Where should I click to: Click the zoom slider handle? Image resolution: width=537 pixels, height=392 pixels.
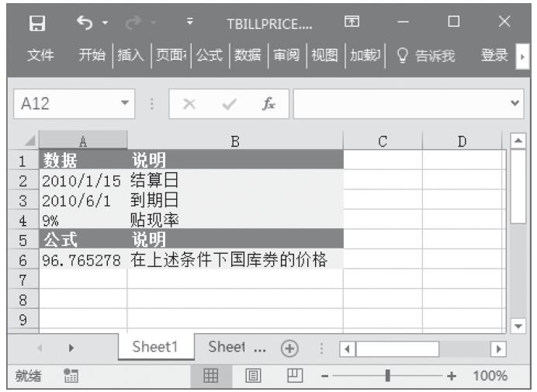[387, 376]
